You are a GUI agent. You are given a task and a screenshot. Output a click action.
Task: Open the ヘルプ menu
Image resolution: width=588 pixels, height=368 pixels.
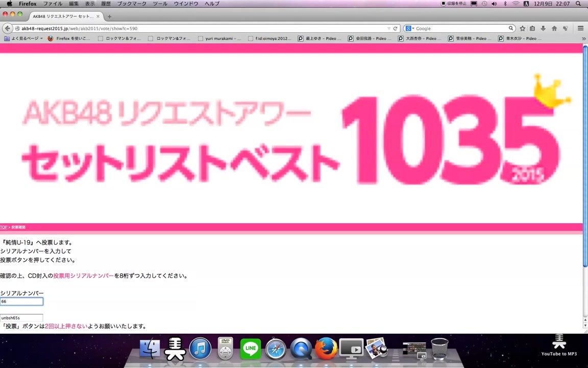(212, 4)
